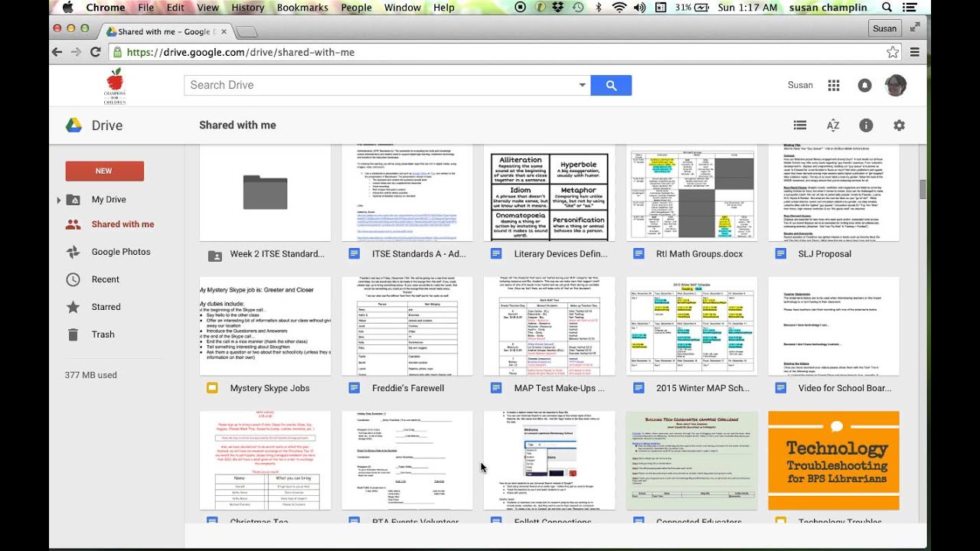
Task: Click the AZ sort options icon
Action: coord(833,126)
